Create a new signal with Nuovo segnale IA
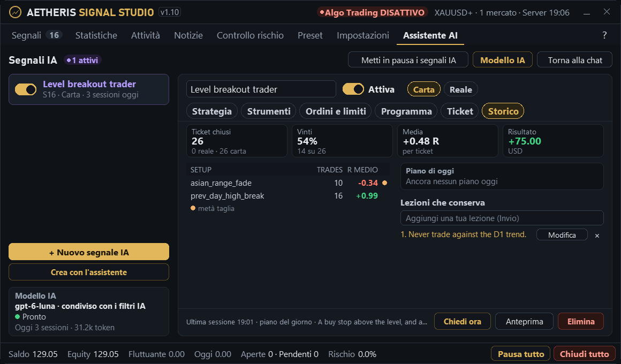The height and width of the screenshot is (364, 621). pos(89,252)
